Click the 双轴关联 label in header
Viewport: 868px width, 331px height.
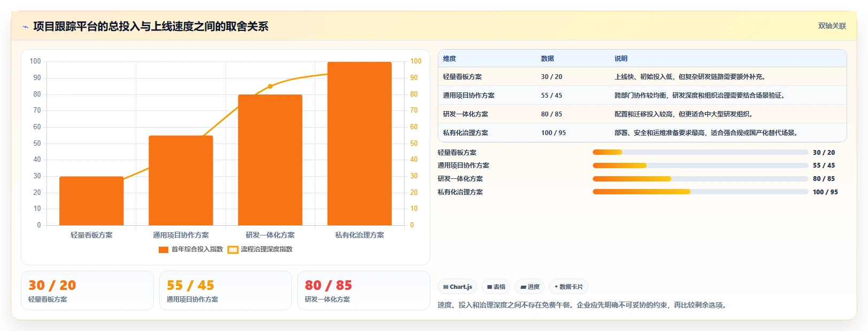coord(832,26)
